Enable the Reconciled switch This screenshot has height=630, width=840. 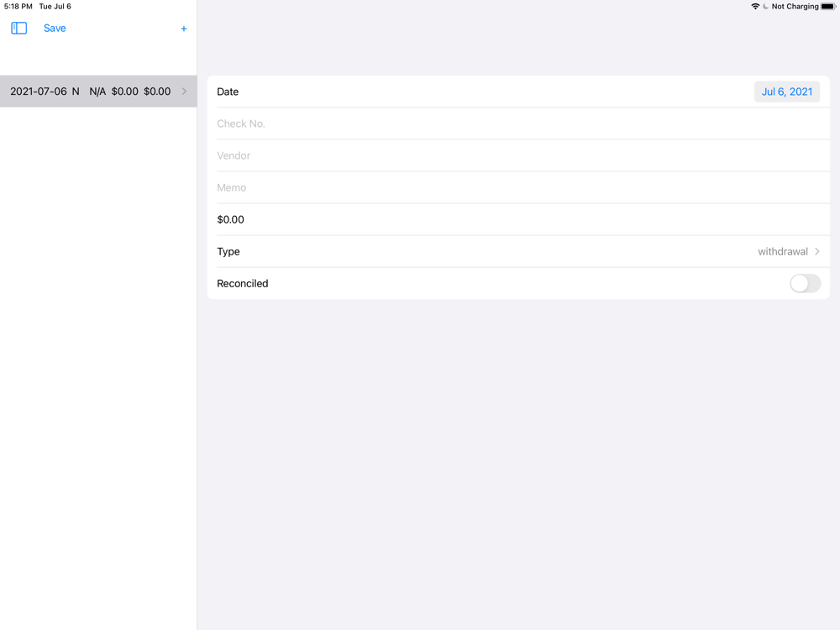click(805, 283)
